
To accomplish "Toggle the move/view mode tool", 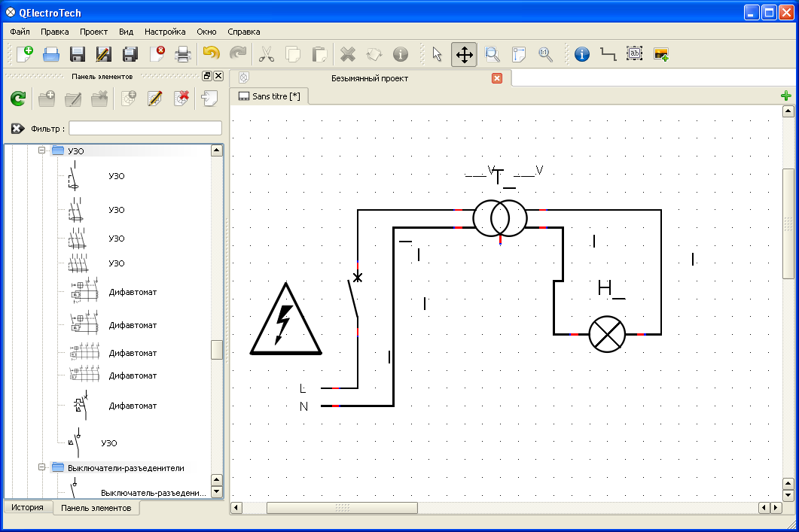I will click(464, 54).
